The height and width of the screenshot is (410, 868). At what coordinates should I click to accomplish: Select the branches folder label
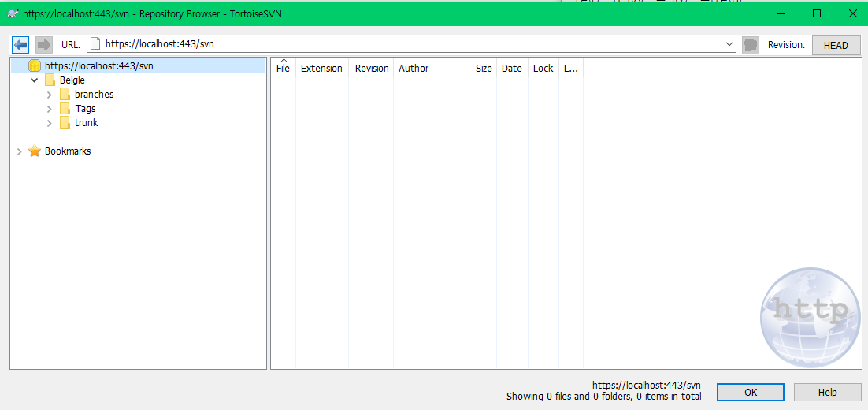click(x=94, y=94)
